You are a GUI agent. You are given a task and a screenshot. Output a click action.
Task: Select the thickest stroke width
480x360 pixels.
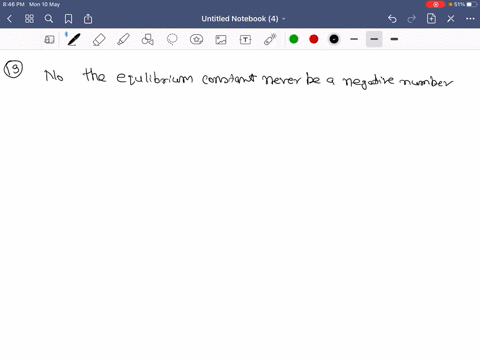pos(394,39)
